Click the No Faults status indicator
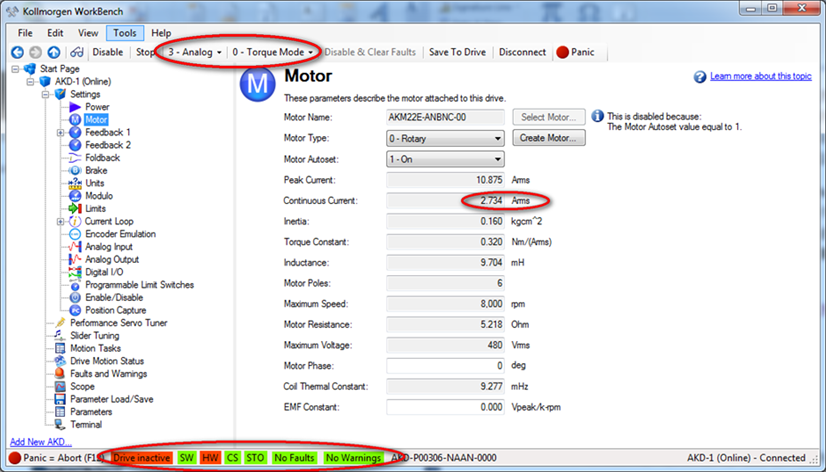 coord(294,458)
